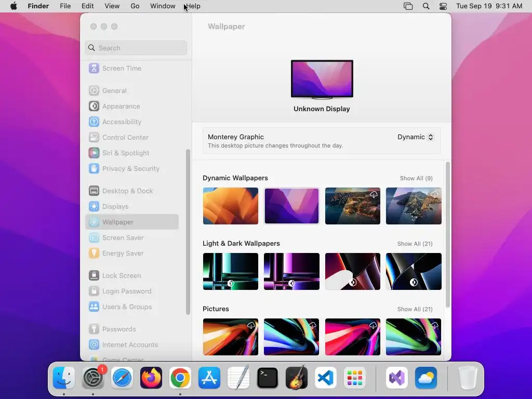Go to Accessibility settings

[x=132, y=122]
